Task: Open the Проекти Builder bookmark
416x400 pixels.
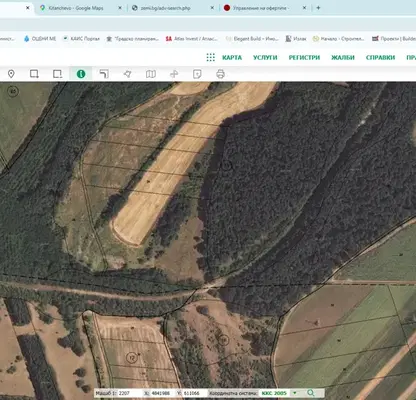Action: pos(394,39)
